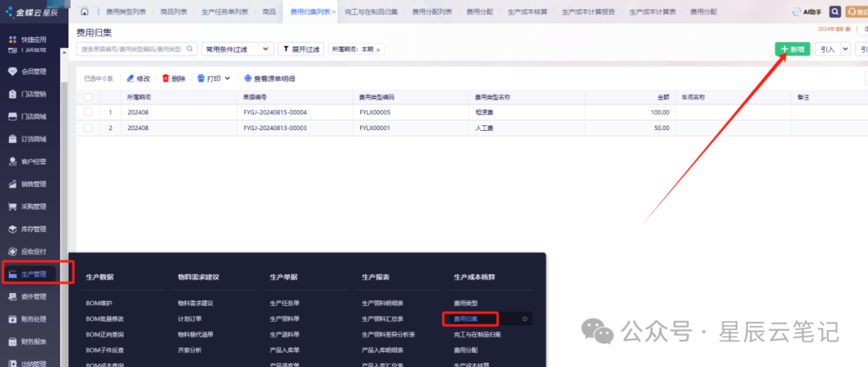Favorite 费用归集 with the star icon
The height and width of the screenshot is (367, 868).
(525, 319)
